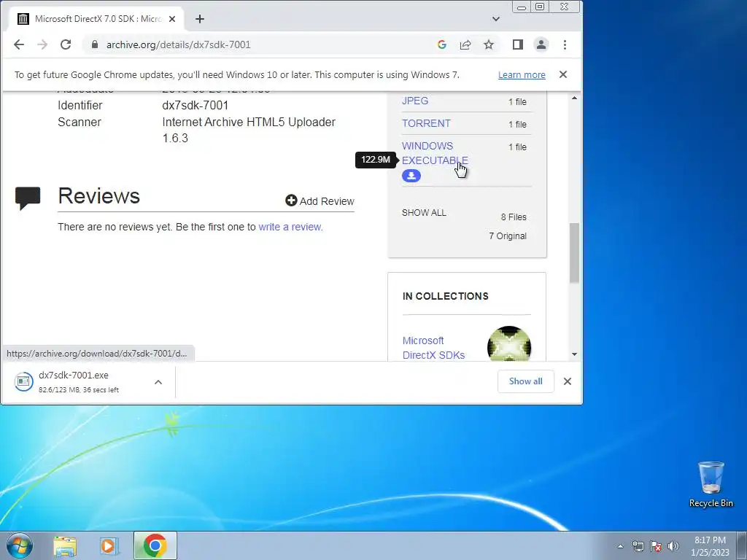Close the Microsoft DirectX 7.0 SDK tab
747x560 pixels.
click(172, 19)
